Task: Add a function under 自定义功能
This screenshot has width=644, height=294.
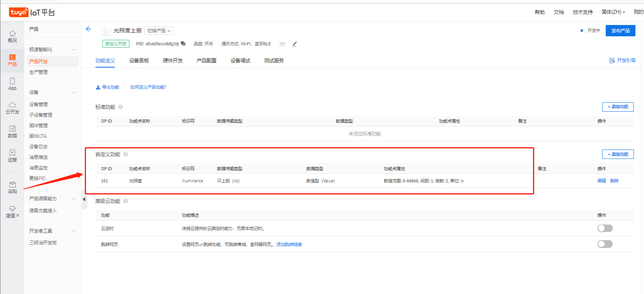Action: pyautogui.click(x=618, y=154)
